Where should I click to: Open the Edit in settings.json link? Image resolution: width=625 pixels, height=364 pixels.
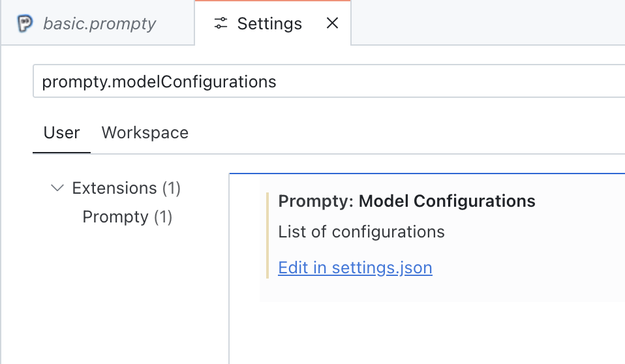355,267
